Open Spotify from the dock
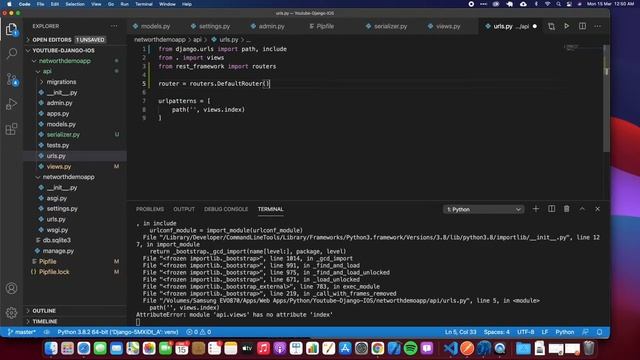Screen dimensions: 640x360 (x=410, y=348)
